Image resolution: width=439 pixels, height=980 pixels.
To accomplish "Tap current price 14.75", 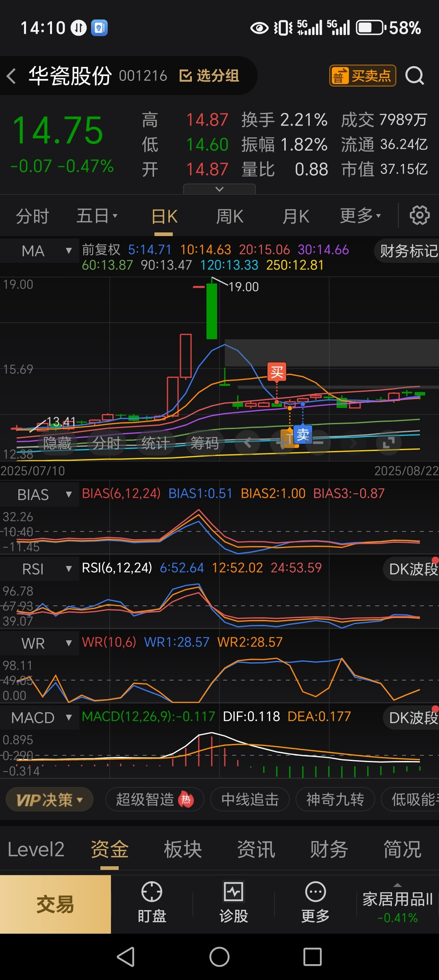I will (58, 130).
